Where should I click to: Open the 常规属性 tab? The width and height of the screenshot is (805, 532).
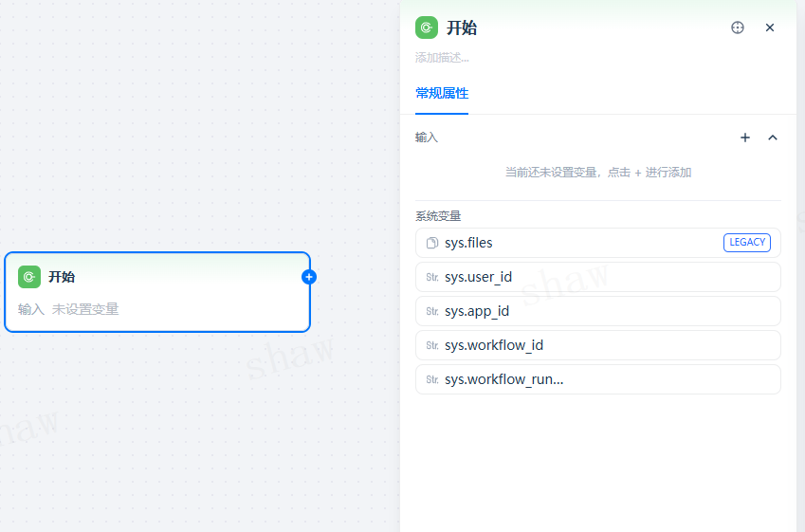(x=442, y=94)
